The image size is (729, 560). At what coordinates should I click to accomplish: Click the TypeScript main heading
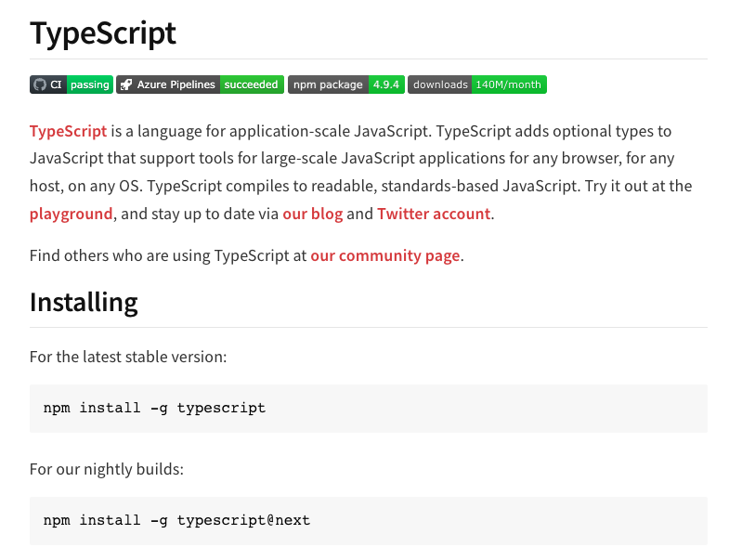tap(103, 34)
